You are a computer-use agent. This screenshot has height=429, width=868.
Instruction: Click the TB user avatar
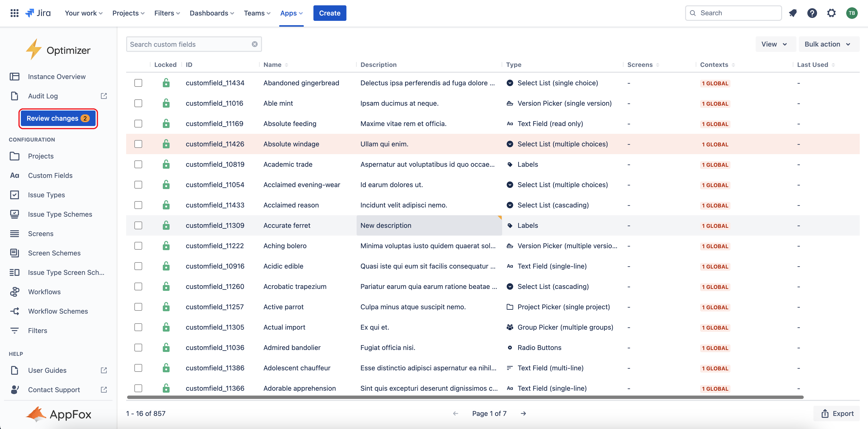tap(852, 13)
